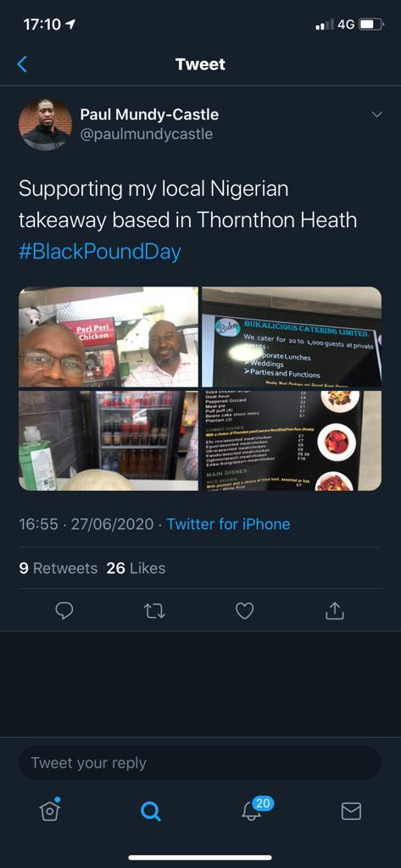The height and width of the screenshot is (868, 401).
Task: Tap the Tweet your reply field
Action: pos(200,763)
